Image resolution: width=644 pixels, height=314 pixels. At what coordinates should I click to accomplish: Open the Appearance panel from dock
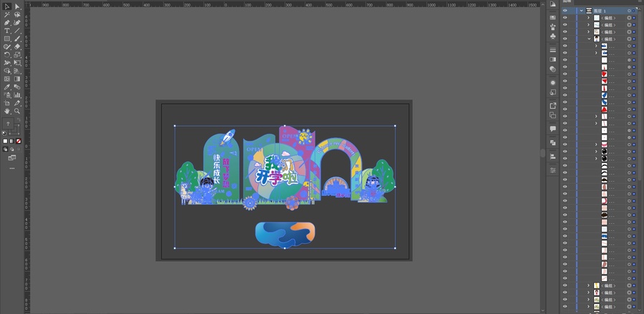(553, 83)
